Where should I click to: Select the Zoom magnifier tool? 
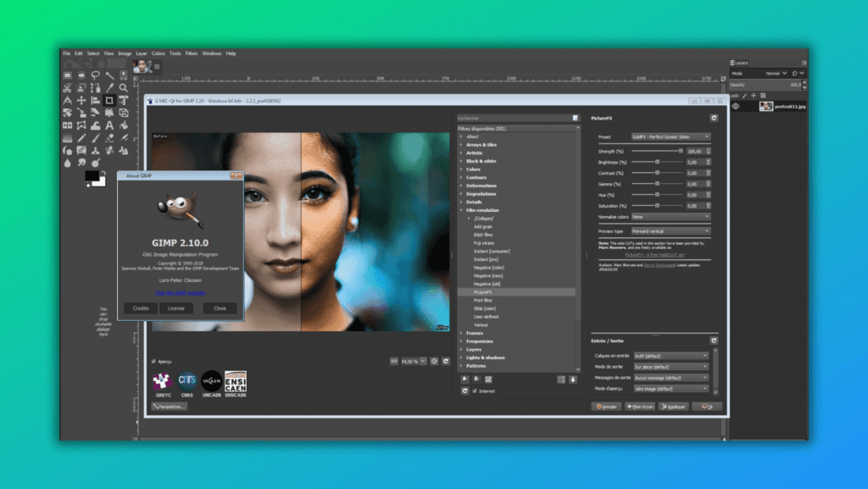tap(124, 88)
